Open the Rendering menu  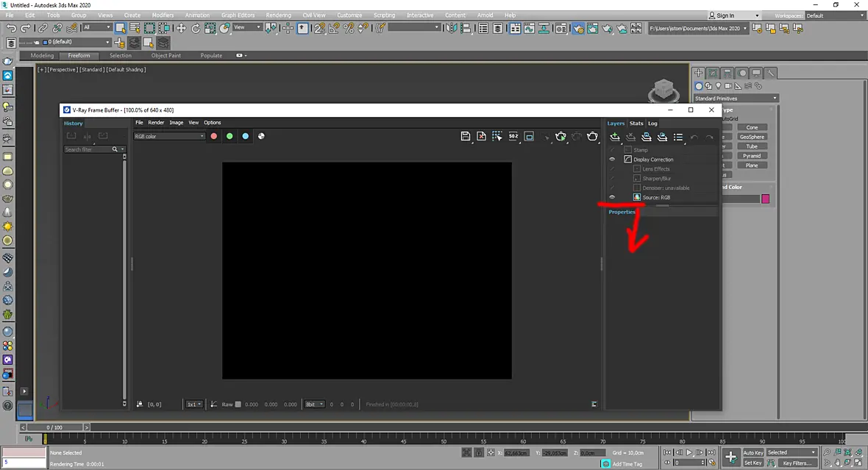(x=278, y=15)
